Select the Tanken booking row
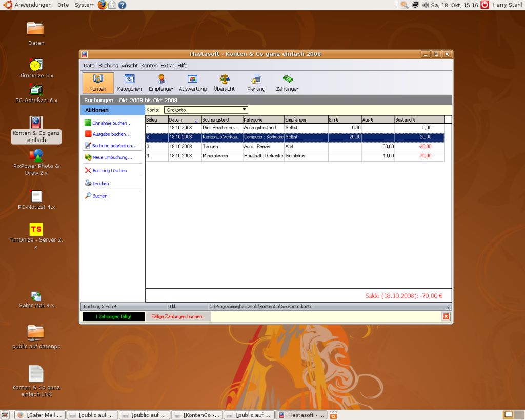This screenshot has height=420, width=525. click(x=295, y=147)
